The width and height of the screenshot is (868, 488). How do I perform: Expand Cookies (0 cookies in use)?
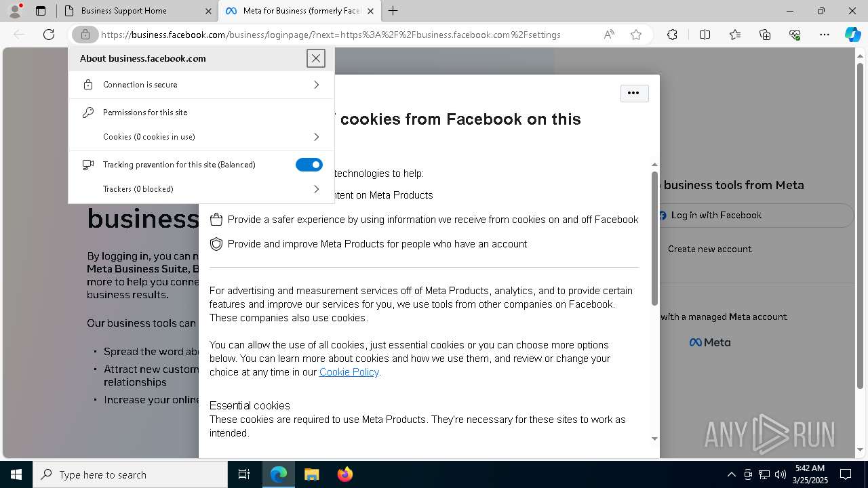(x=201, y=137)
